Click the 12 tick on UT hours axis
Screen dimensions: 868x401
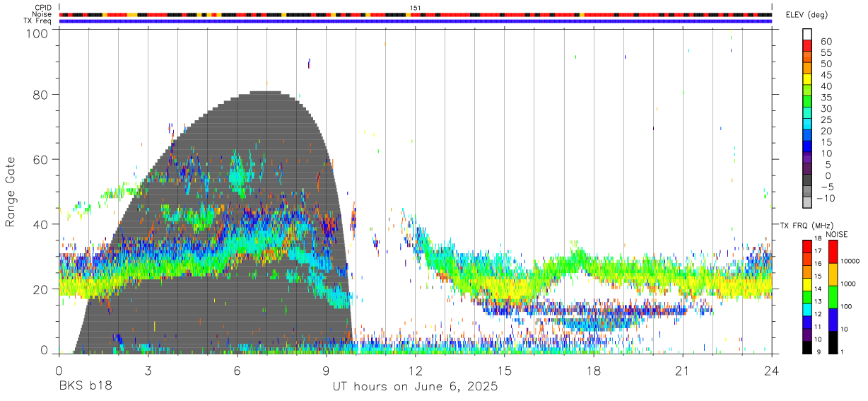[416, 371]
